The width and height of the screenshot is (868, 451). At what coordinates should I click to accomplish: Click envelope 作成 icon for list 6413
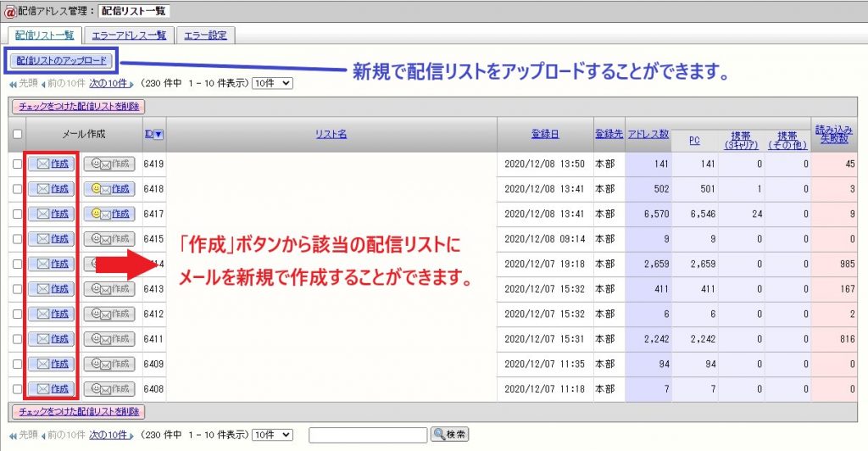click(x=53, y=289)
